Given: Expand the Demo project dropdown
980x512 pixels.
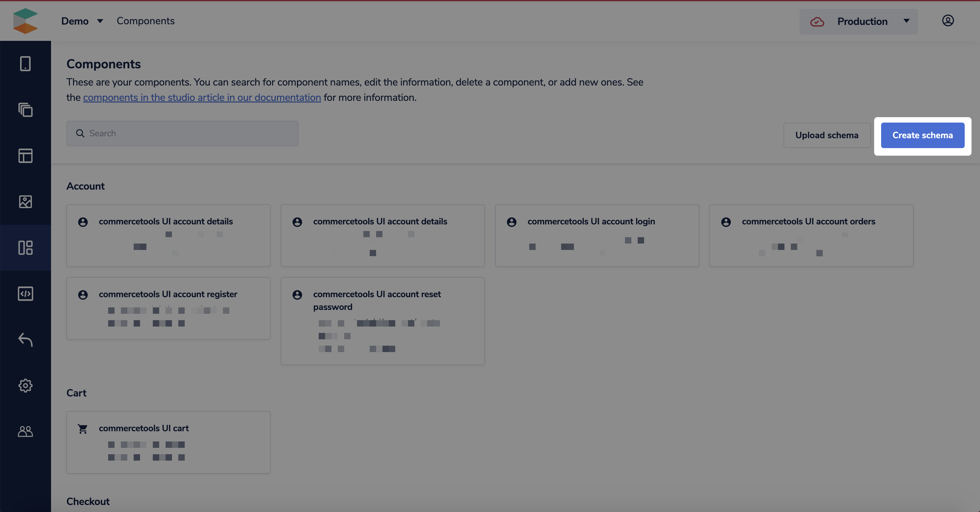Looking at the screenshot, I should coord(82,21).
